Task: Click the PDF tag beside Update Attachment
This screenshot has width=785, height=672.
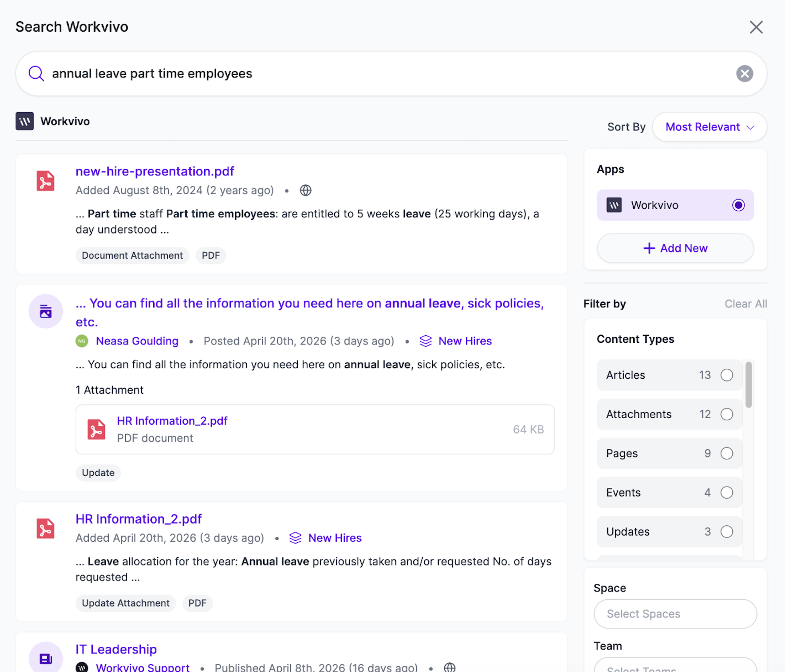Action: [197, 603]
